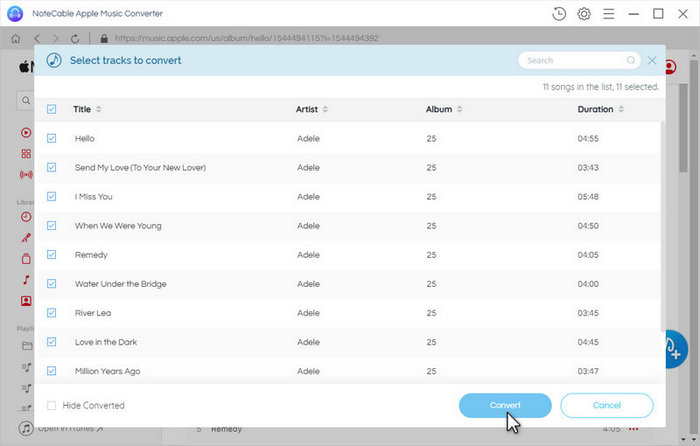The height and width of the screenshot is (446, 700).
Task: Open the hamburger menu in title bar
Action: click(x=608, y=14)
